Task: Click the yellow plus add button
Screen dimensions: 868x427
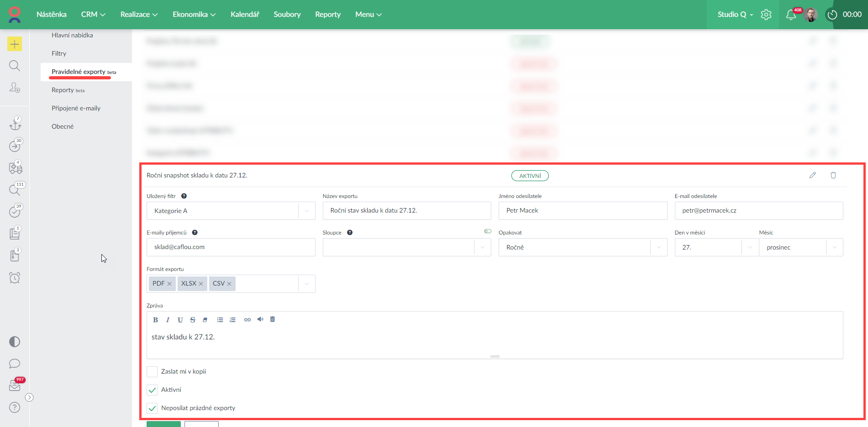Action: 15,44
